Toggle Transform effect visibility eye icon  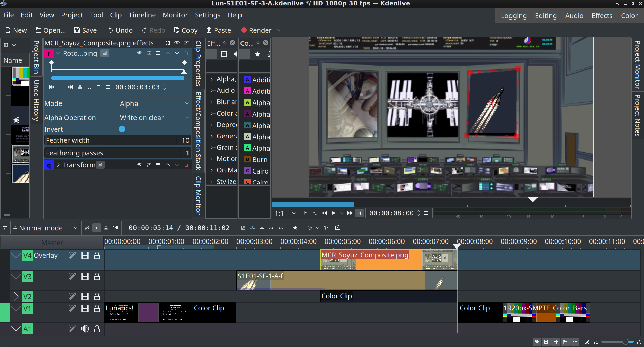(140, 165)
